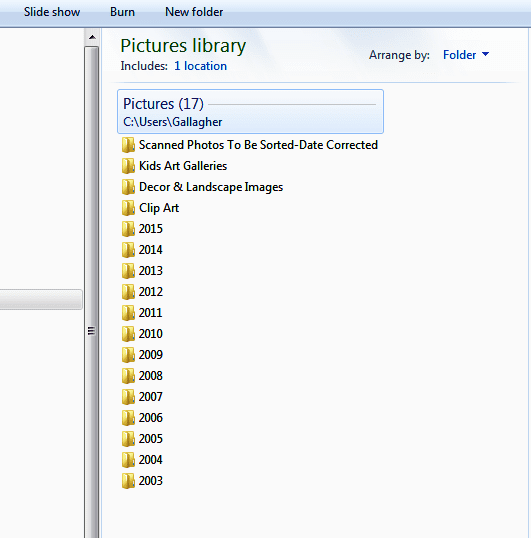Open the Arrange by Folder dropdown
The width and height of the screenshot is (531, 538).
(465, 55)
